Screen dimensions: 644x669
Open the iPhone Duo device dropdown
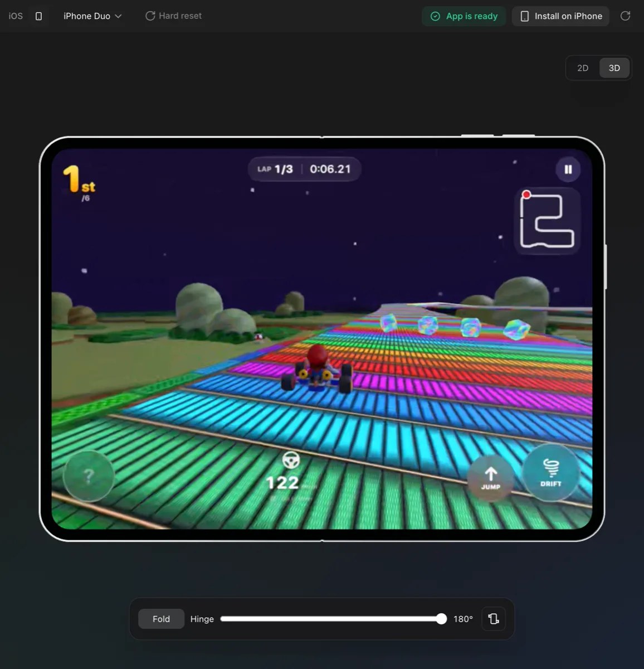tap(92, 16)
